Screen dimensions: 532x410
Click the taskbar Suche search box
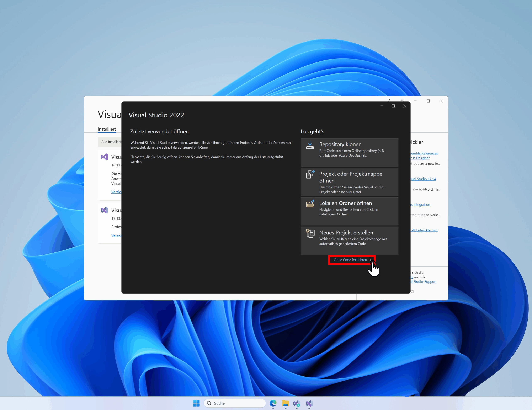[x=235, y=403]
